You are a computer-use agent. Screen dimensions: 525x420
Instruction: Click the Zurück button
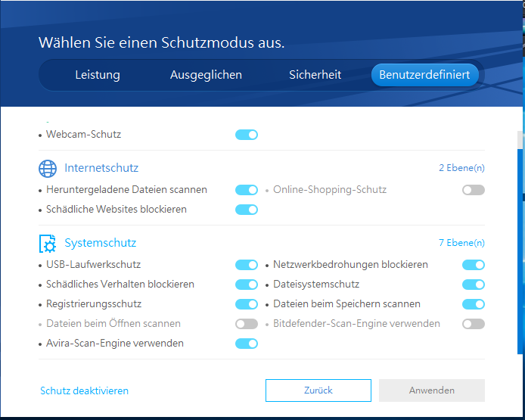(x=318, y=390)
